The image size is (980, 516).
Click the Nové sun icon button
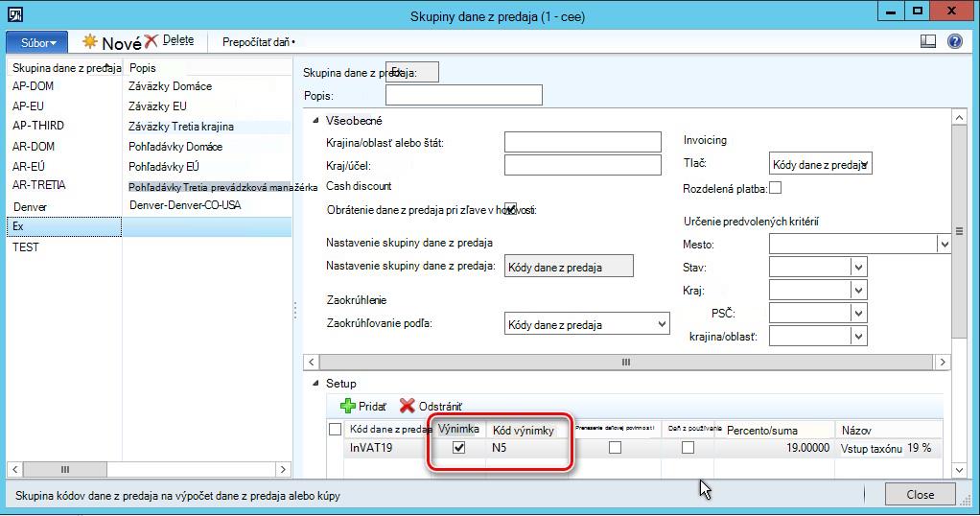coord(90,42)
